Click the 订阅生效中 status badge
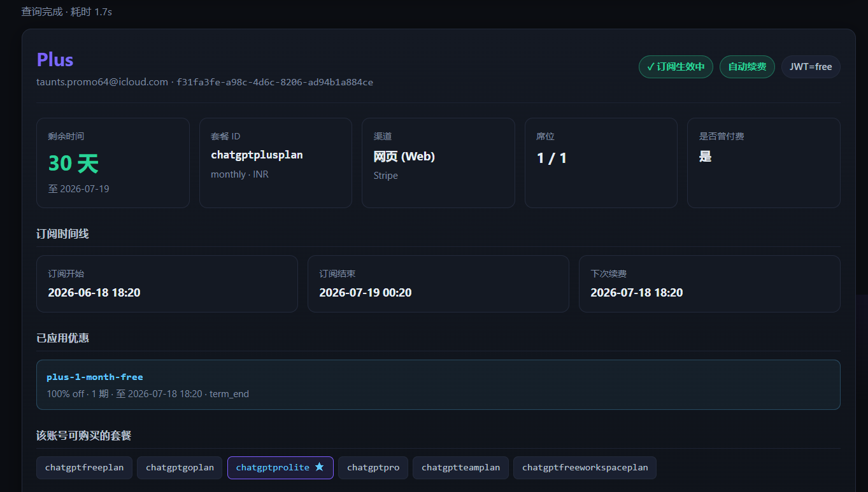Screen dimensions: 868x492 coord(676,67)
